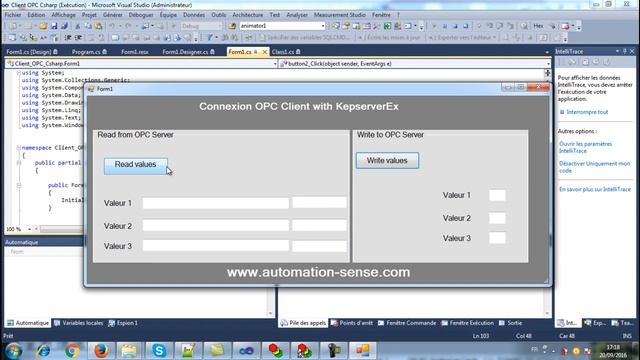Click the Valeur 3 write input box
640x360 pixels.
(497, 238)
